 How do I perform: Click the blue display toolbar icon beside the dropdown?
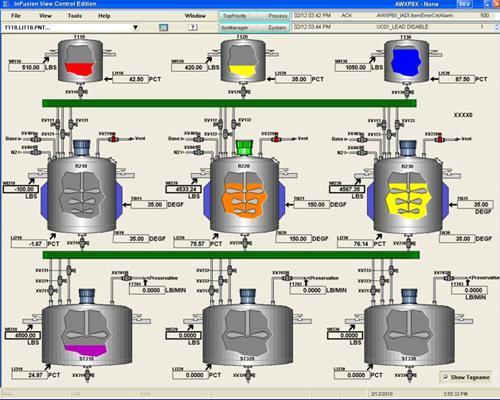163,27
